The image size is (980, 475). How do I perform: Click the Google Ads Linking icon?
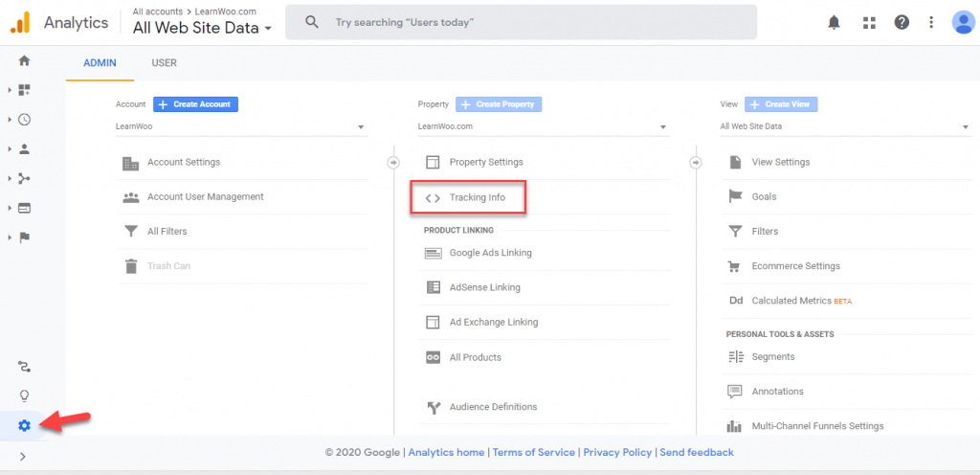point(434,253)
